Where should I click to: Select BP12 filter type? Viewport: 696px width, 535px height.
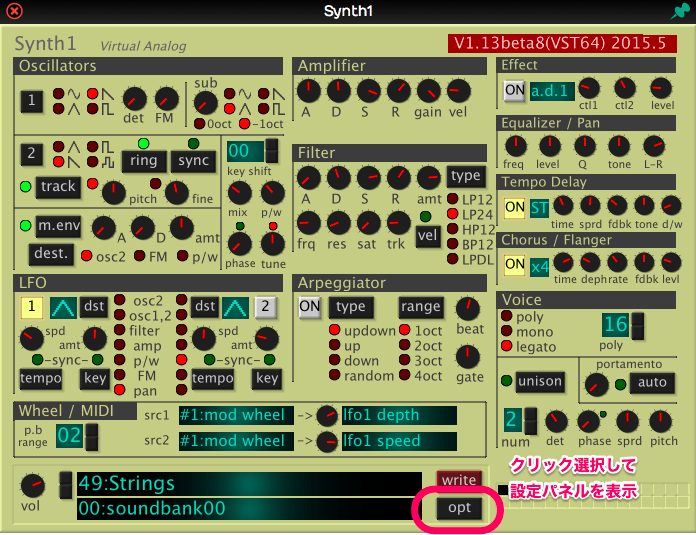click(x=452, y=244)
